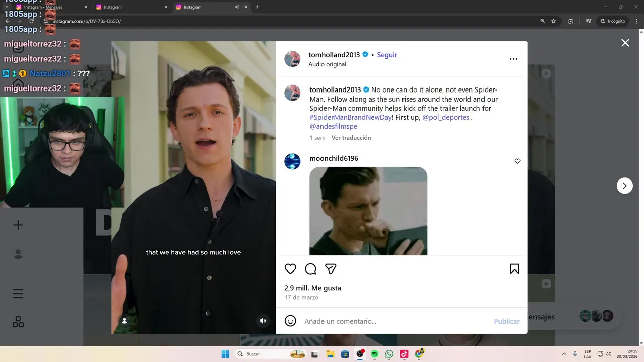Click the Publicar button
The height and width of the screenshot is (362, 644).
(x=507, y=321)
